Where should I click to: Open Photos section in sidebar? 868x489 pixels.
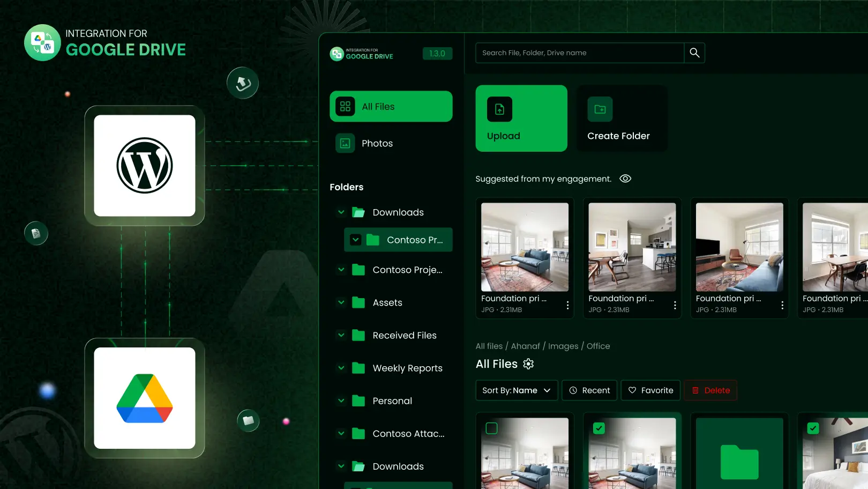377,143
